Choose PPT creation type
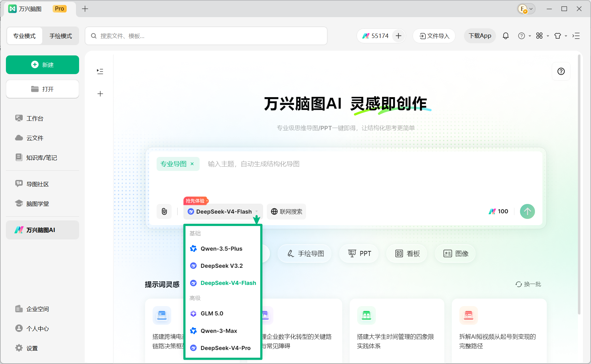 tap(359, 253)
